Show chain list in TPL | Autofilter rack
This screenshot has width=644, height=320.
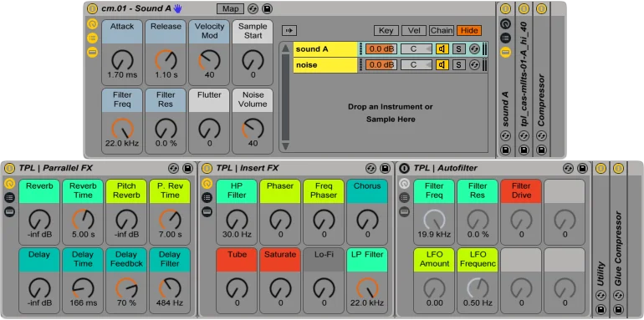405,197
